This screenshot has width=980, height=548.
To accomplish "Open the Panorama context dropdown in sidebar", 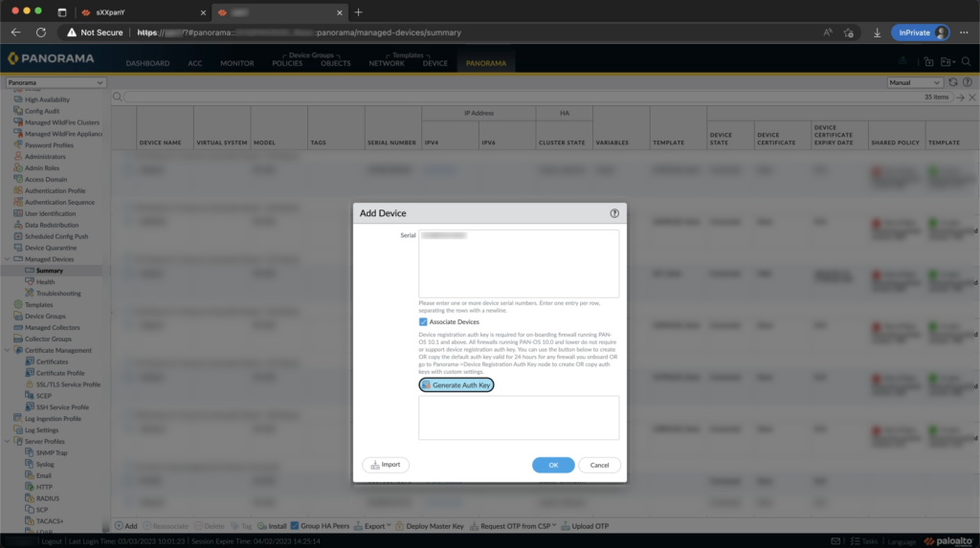I will [x=55, y=82].
